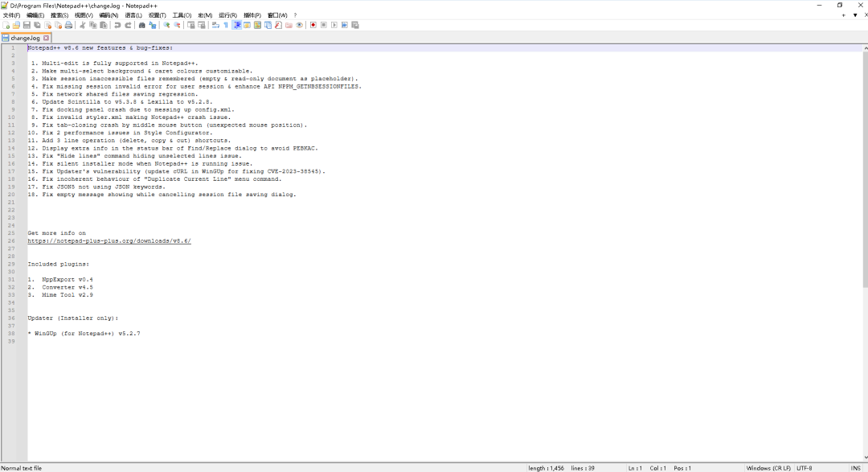This screenshot has width=868, height=472.
Task: Play back the recorded macro
Action: point(334,25)
